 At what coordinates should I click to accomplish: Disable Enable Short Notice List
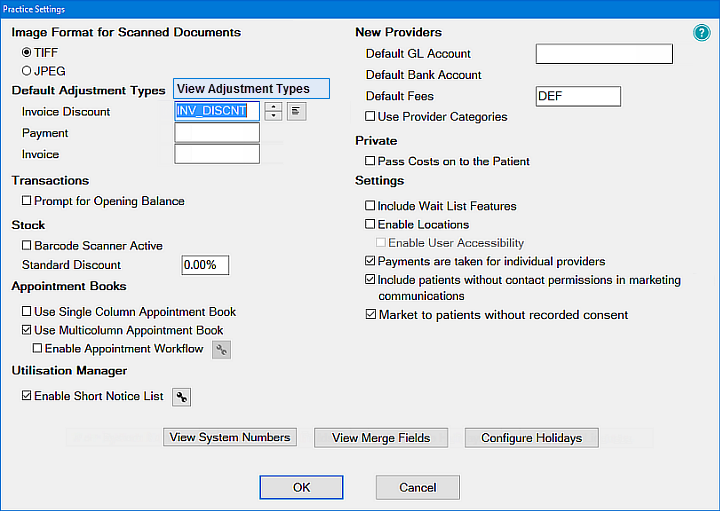click(27, 395)
